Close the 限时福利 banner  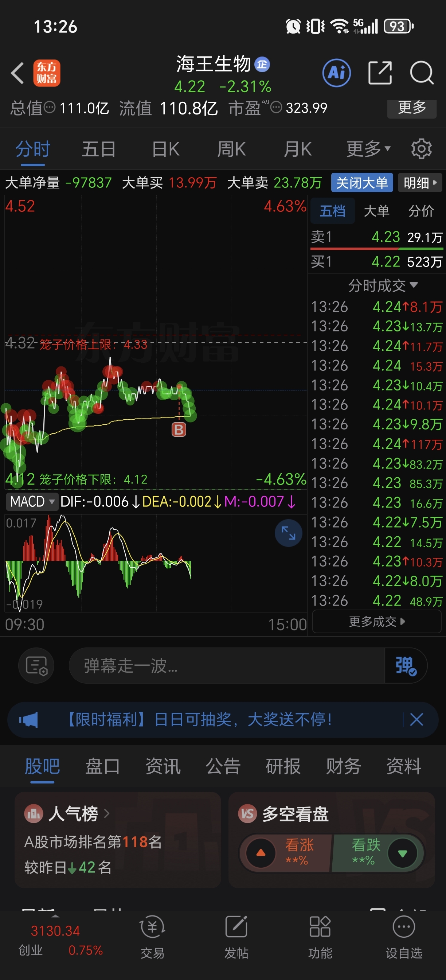[x=416, y=720]
